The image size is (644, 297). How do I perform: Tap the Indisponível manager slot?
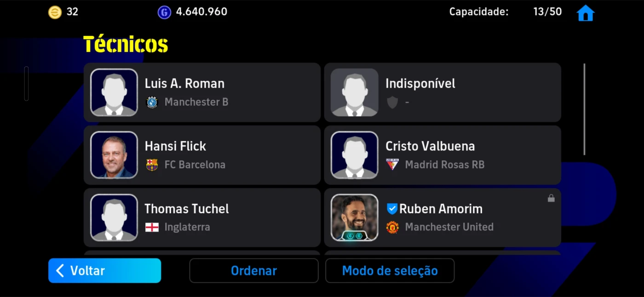click(443, 92)
